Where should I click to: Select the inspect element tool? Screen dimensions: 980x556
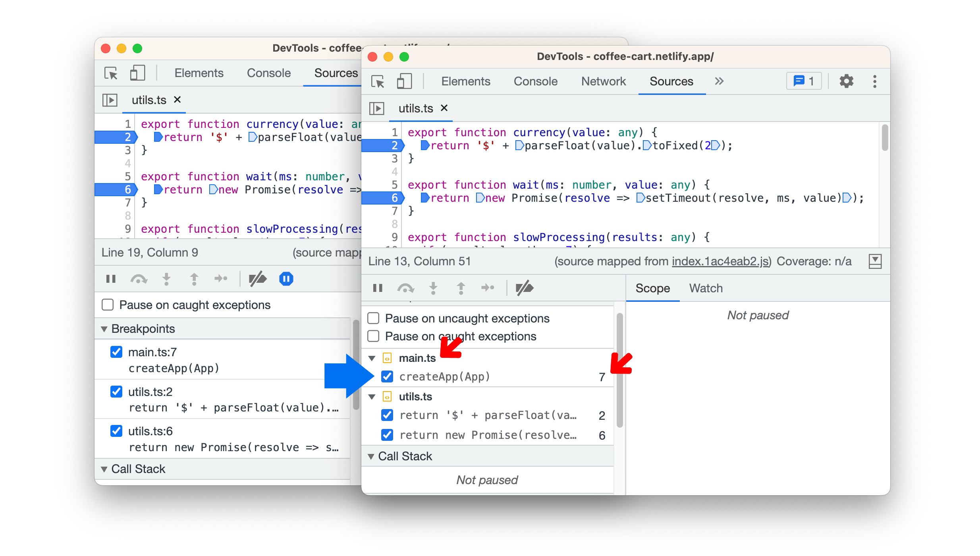[x=378, y=81]
